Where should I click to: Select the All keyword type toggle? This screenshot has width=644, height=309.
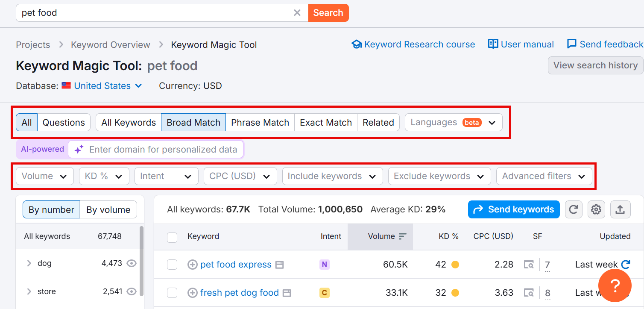[x=27, y=122]
